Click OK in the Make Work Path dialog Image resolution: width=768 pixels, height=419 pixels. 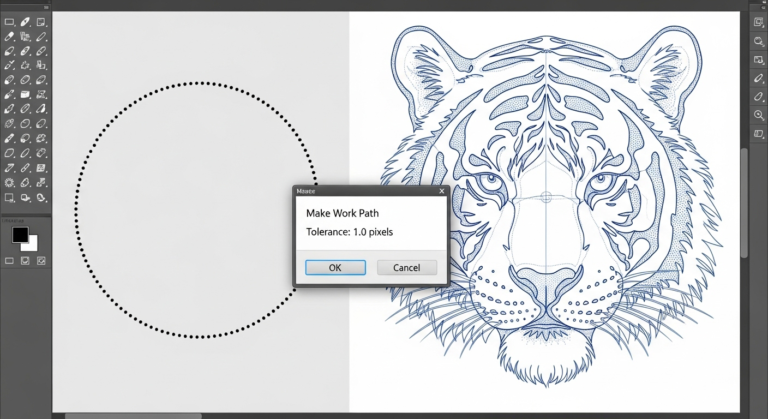[336, 268]
